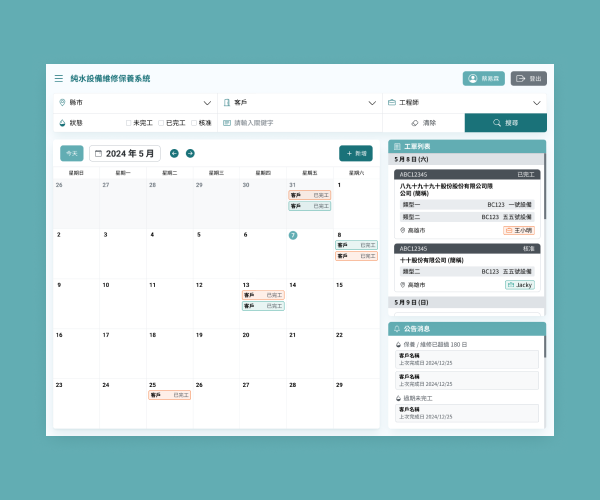This screenshot has height=500, width=600.
Task: Click the bell icon next to 公告消息
Action: point(397,328)
